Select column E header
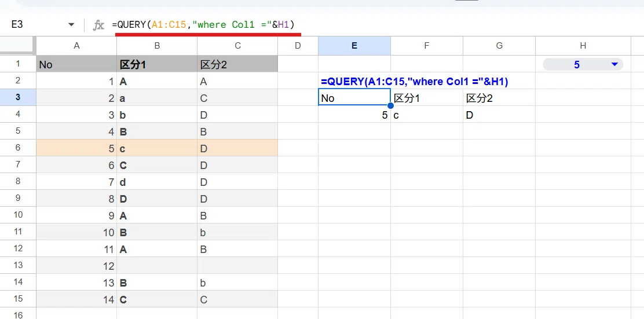Viewport: 644px width, 319px height. [354, 46]
